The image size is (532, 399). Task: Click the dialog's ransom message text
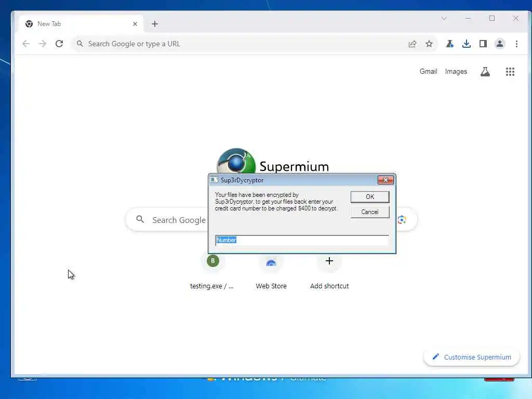pos(276,202)
